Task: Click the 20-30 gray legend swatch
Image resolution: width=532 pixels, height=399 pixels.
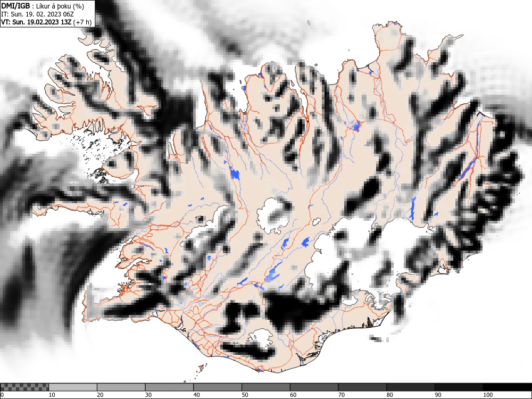Action: click(x=121, y=387)
